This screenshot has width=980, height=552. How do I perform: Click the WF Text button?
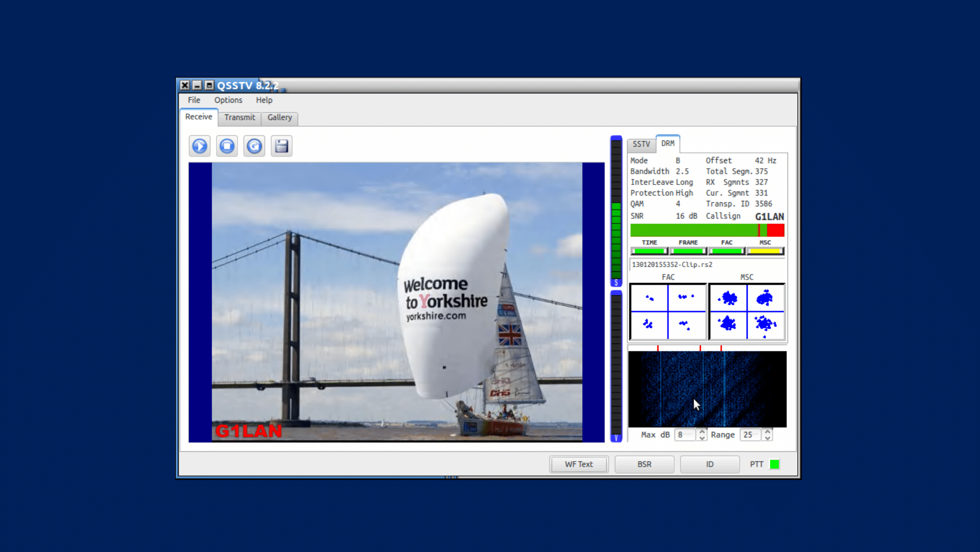[x=579, y=464]
